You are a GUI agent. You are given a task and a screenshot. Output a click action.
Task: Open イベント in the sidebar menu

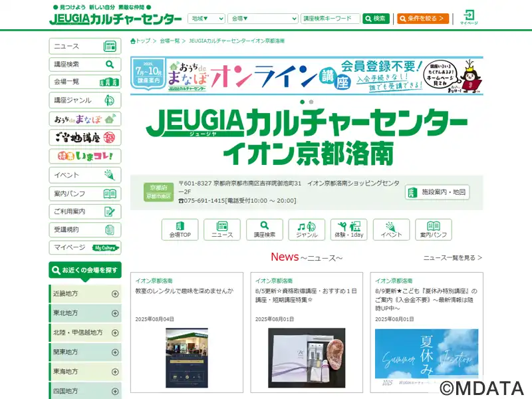pyautogui.click(x=85, y=175)
